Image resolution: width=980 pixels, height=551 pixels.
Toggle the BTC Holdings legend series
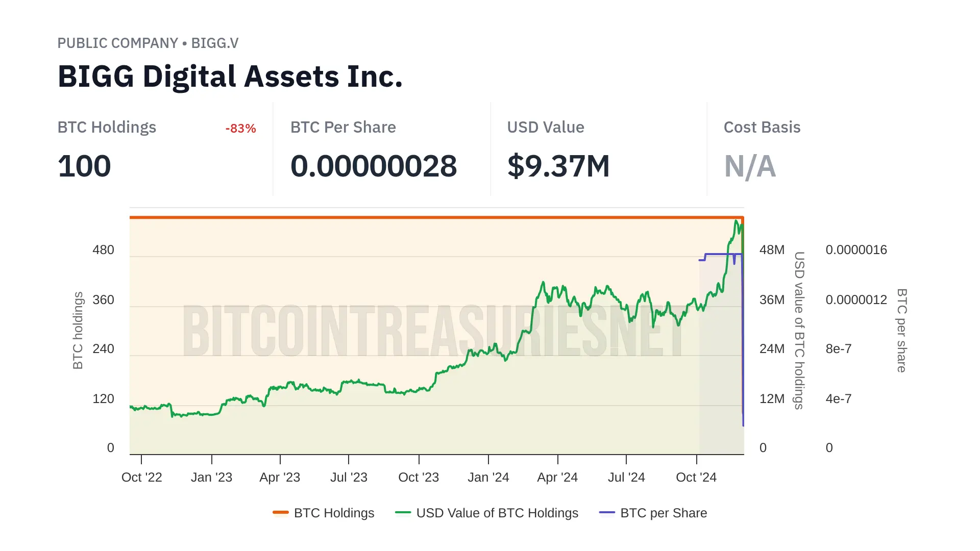[334, 513]
